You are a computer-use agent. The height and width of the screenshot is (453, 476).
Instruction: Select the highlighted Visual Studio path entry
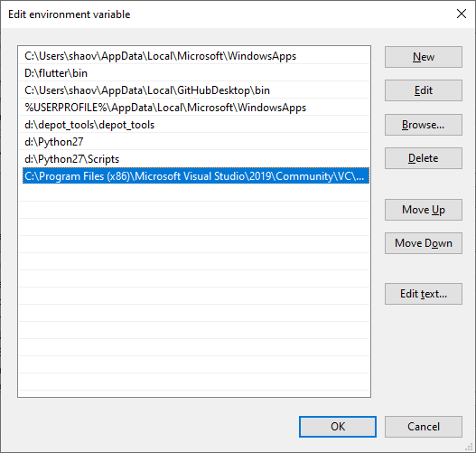pyautogui.click(x=196, y=176)
